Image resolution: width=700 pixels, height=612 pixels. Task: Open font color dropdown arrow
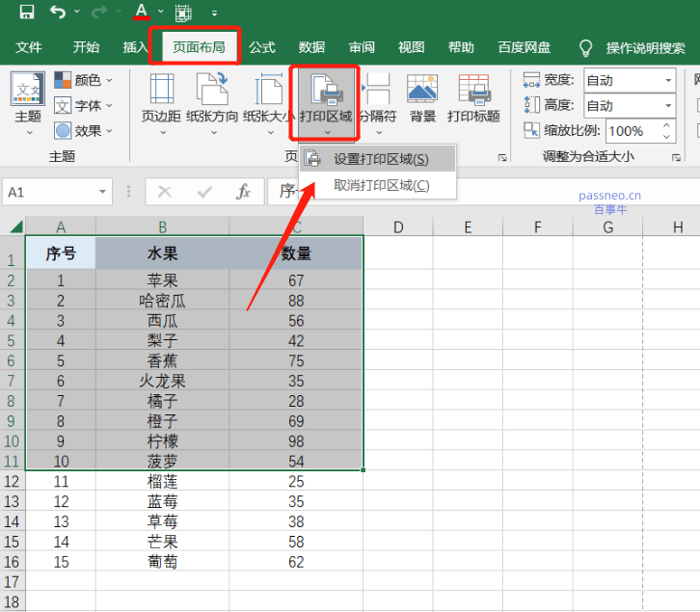pos(161,12)
